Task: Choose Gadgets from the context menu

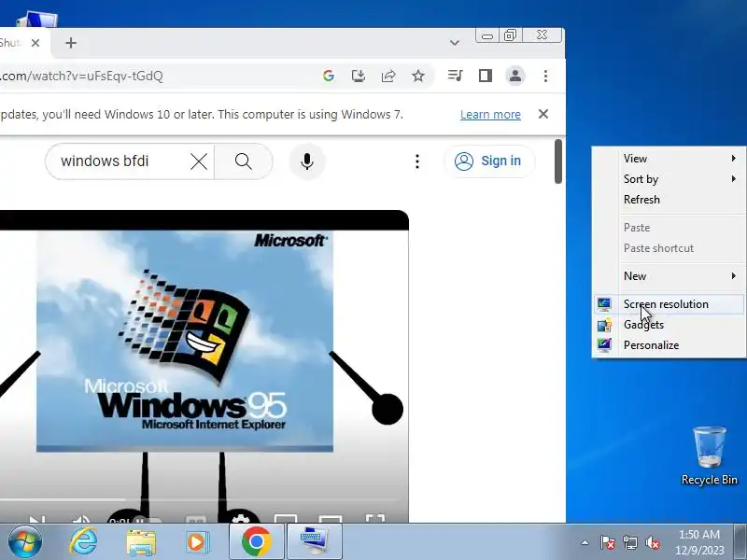Action: coord(669,325)
